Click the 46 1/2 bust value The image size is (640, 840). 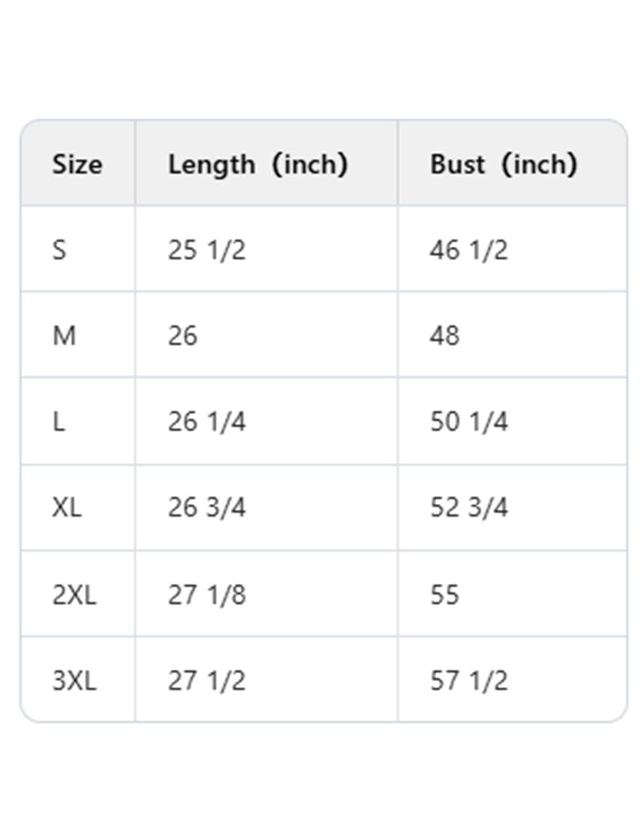pyautogui.click(x=469, y=250)
